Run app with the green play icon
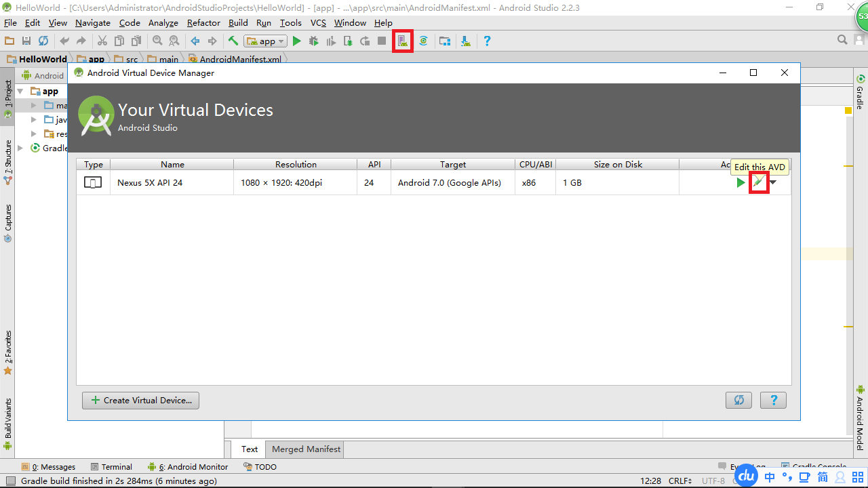The image size is (868, 488). tap(296, 41)
